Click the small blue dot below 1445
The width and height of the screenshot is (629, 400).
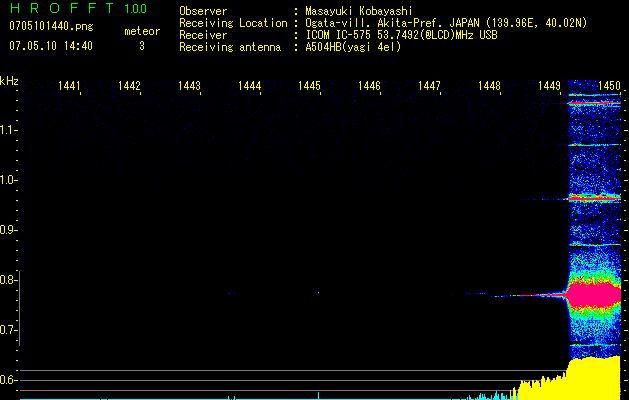[x=319, y=292]
